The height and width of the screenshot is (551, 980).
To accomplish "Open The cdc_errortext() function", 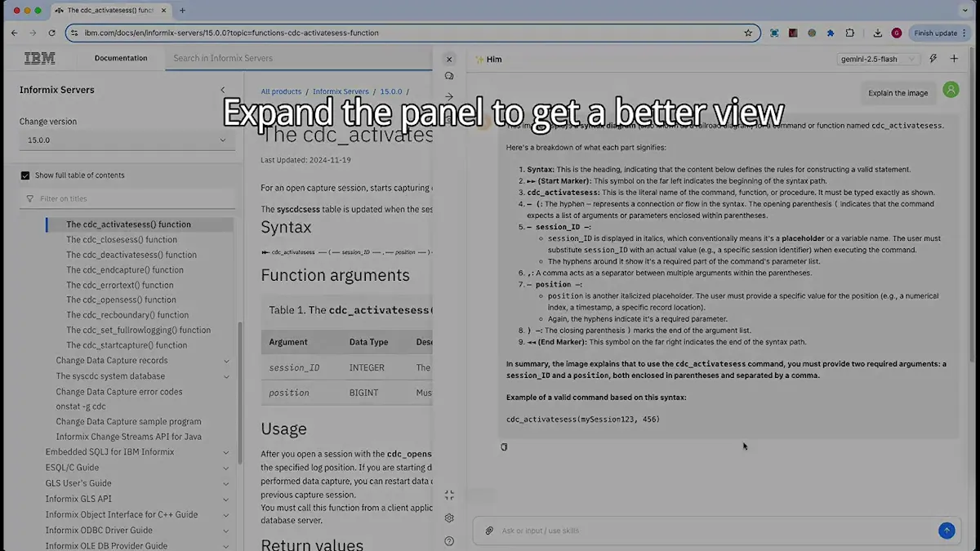I will 120,286.
